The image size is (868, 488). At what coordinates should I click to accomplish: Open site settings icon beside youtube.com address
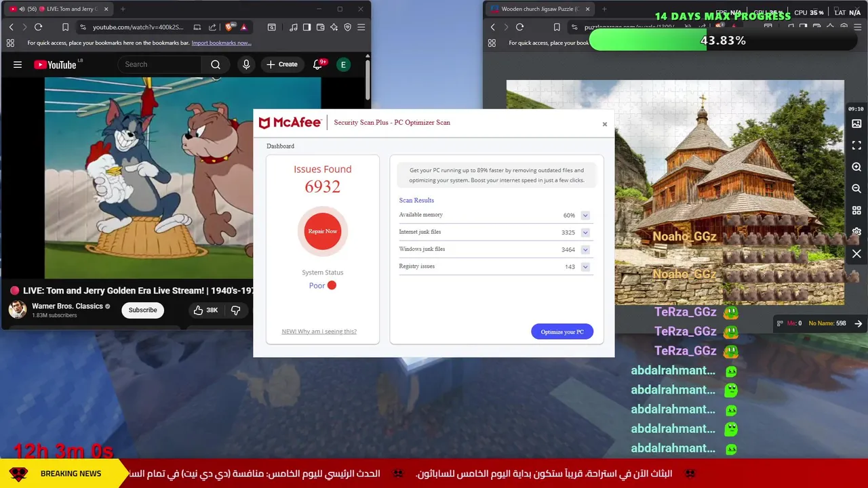[83, 27]
